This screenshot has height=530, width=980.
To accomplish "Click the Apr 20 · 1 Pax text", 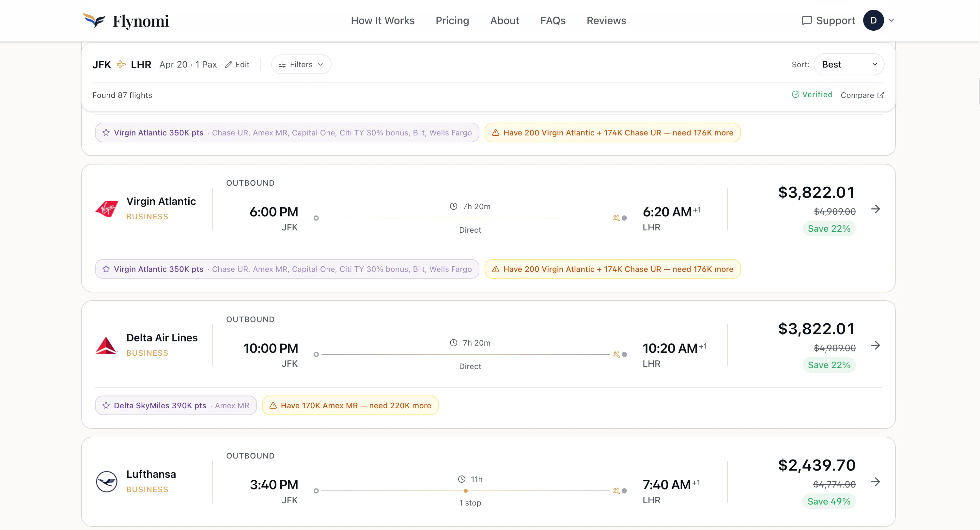I will coord(188,64).
